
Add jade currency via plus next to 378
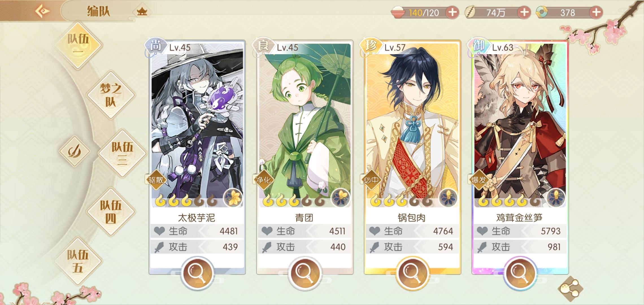596,12
